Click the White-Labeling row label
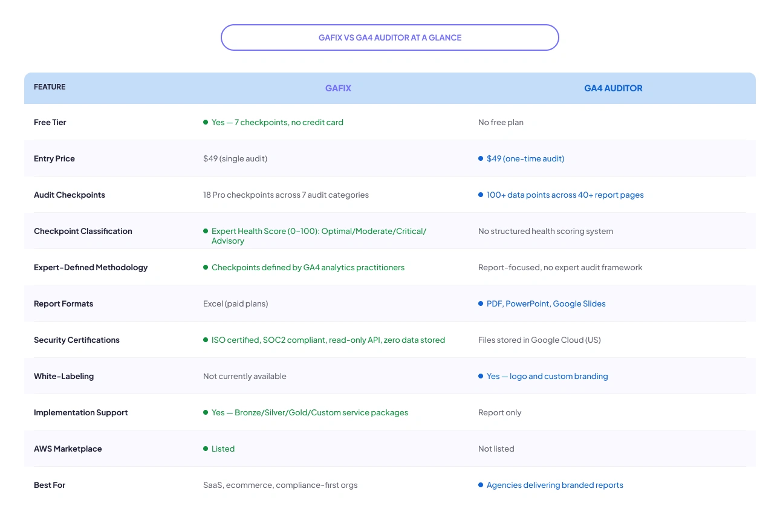Viewport: 780px width, 532px height. tap(63, 376)
